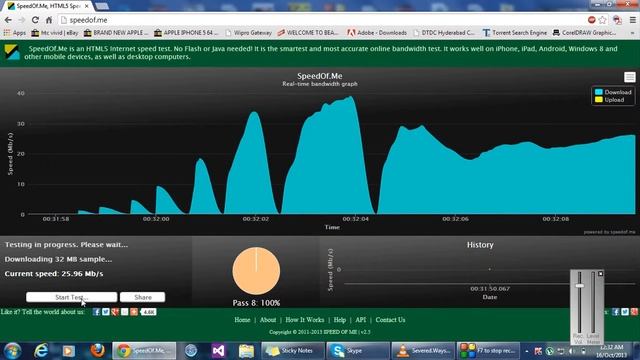The width and height of the screenshot is (640, 360).
Task: Open the 'BRAND NEW APPLE' bookmark
Action: (x=116, y=33)
